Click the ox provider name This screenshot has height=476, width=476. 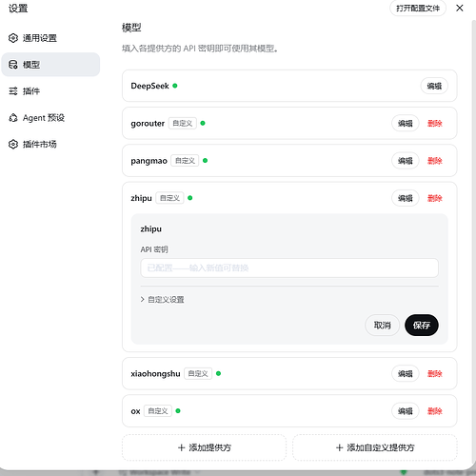[135, 411]
